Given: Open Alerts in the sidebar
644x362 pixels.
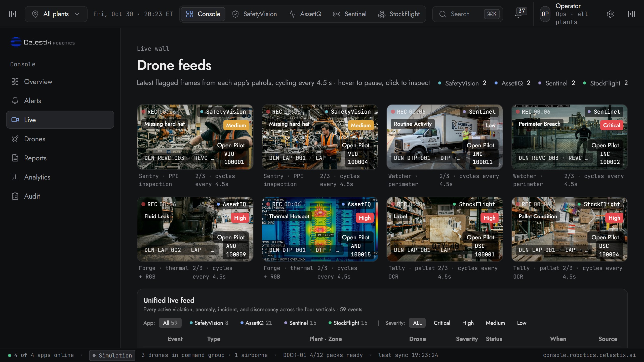Looking at the screenshot, I should (x=60, y=101).
